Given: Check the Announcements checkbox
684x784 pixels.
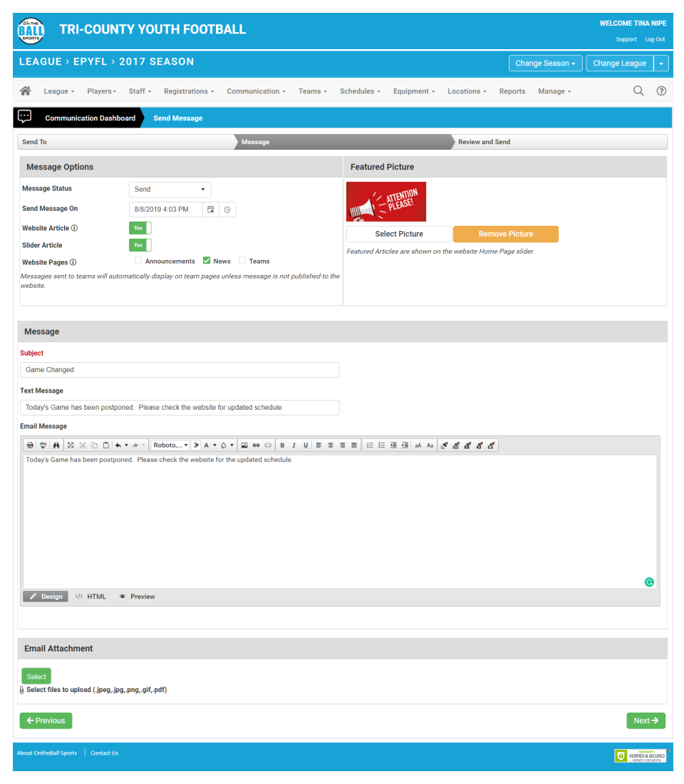Looking at the screenshot, I should coord(138,260).
